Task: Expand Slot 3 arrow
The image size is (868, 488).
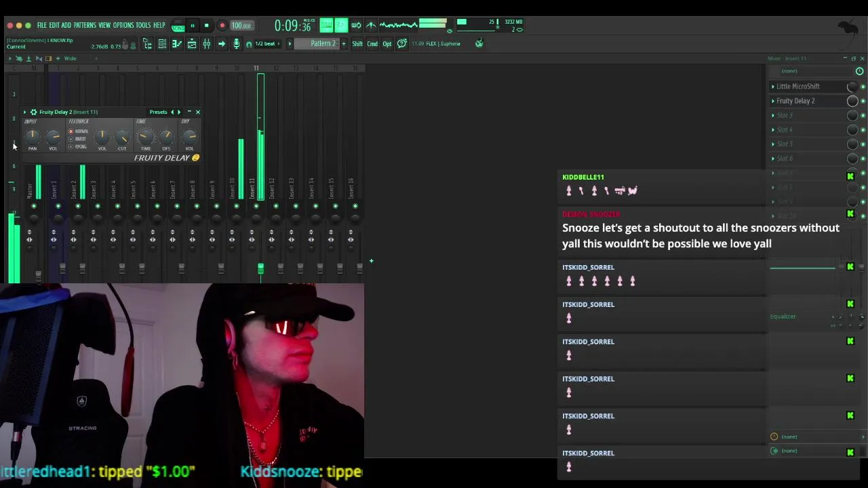Action: [773, 115]
